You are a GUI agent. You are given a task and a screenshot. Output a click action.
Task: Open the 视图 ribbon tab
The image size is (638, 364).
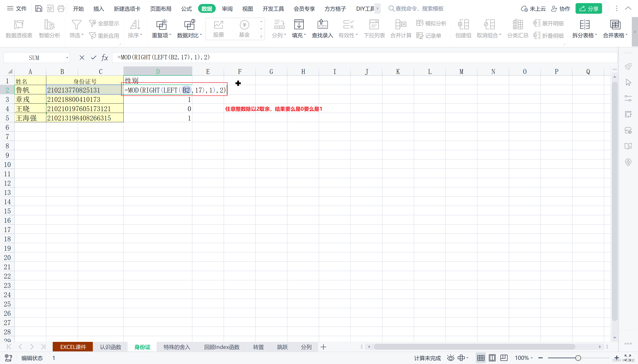[247, 9]
